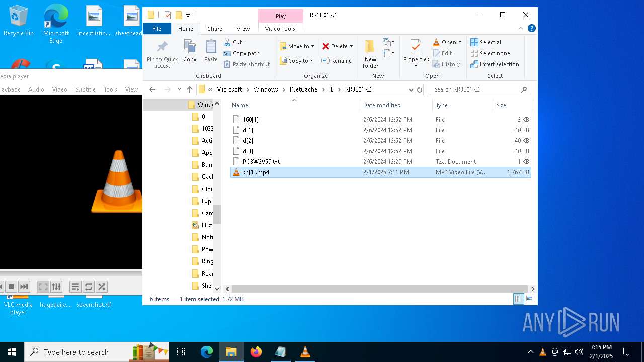Click Copy path in ribbon
The width and height of the screenshot is (644, 362).
242,53
